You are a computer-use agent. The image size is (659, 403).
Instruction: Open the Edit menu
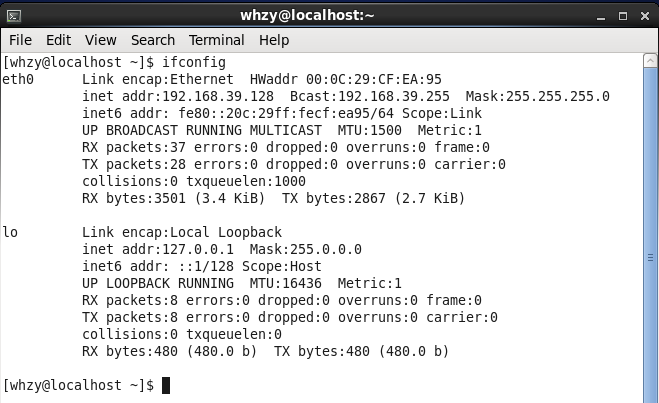(x=58, y=40)
